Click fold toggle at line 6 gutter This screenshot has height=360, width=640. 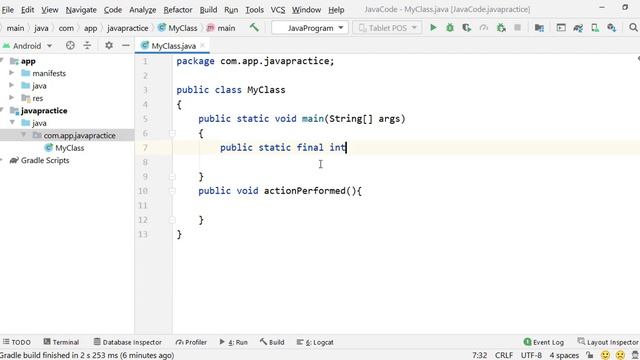[x=172, y=133]
